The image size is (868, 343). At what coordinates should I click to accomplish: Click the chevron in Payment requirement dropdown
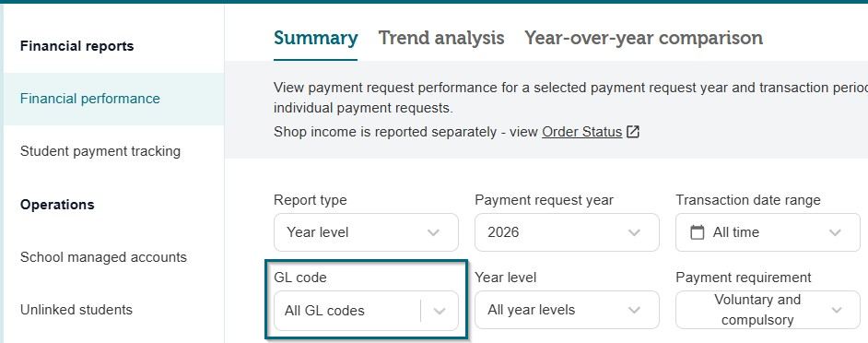point(836,311)
